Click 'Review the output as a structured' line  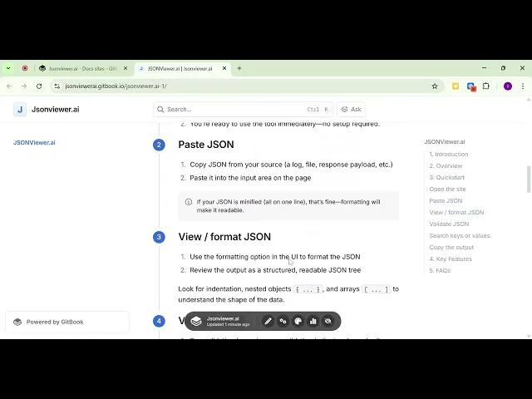(275, 270)
